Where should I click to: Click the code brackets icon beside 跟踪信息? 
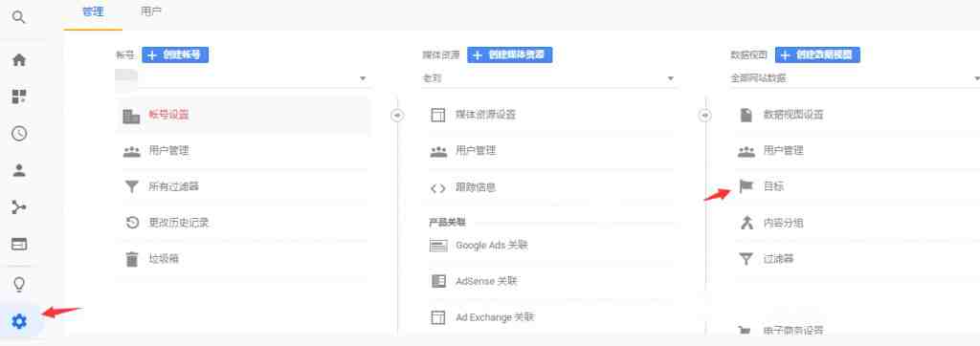[x=438, y=188]
